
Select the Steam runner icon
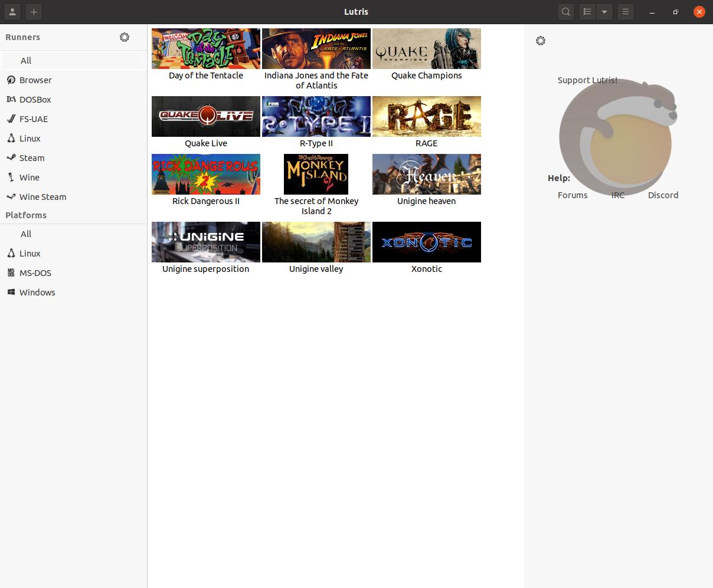[x=11, y=158]
